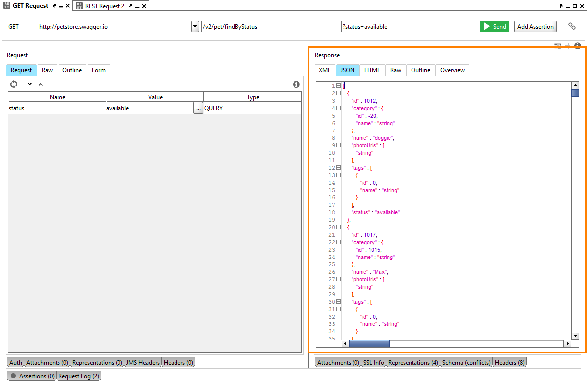This screenshot has height=387, width=588.
Task: Click the REST icon on GET Request tab
Action: pos(7,6)
